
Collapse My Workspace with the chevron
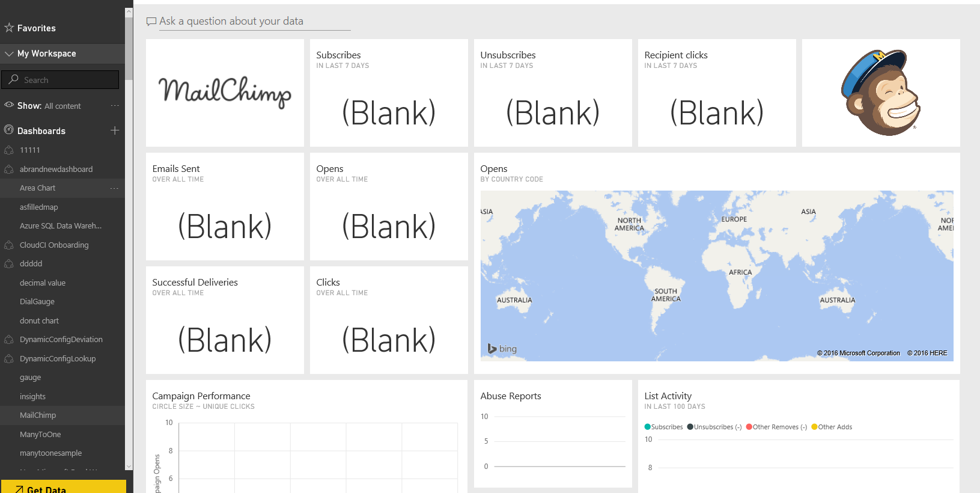click(9, 54)
